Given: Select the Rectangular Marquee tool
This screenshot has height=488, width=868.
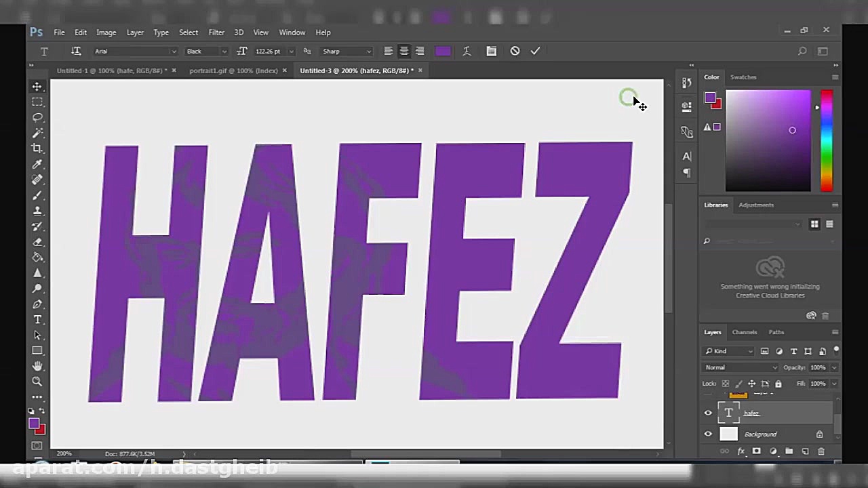Looking at the screenshot, I should 37,102.
